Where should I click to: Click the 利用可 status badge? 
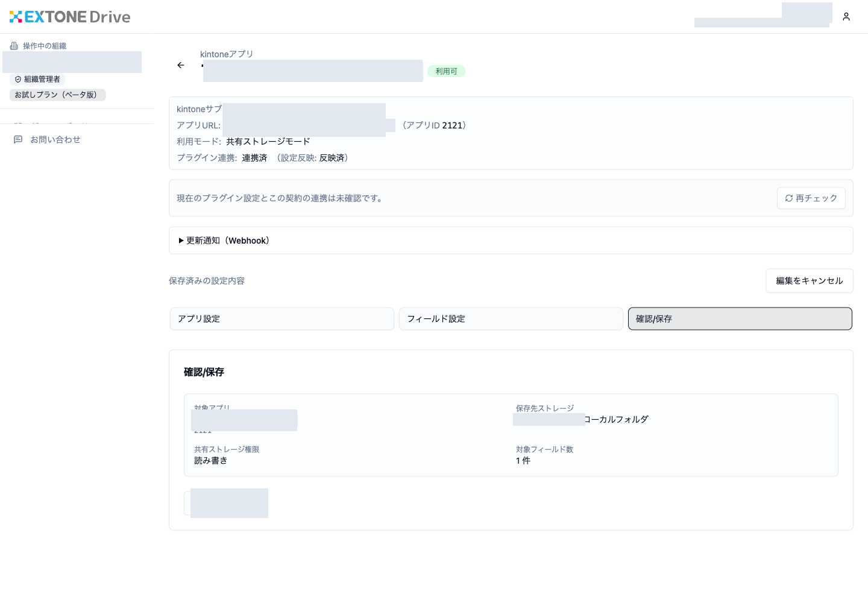pyautogui.click(x=446, y=71)
